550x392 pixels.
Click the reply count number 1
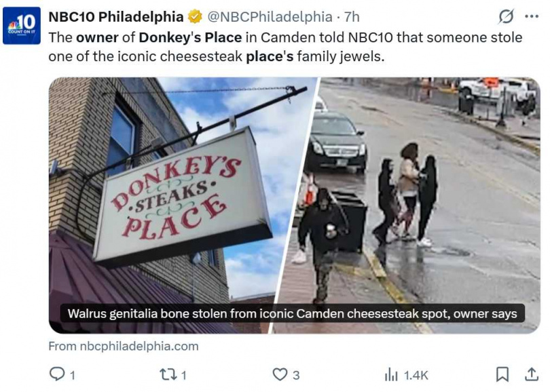72,375
